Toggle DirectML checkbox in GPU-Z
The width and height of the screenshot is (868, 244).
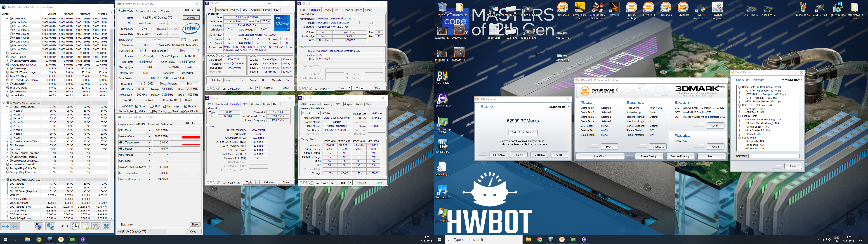click(x=186, y=106)
